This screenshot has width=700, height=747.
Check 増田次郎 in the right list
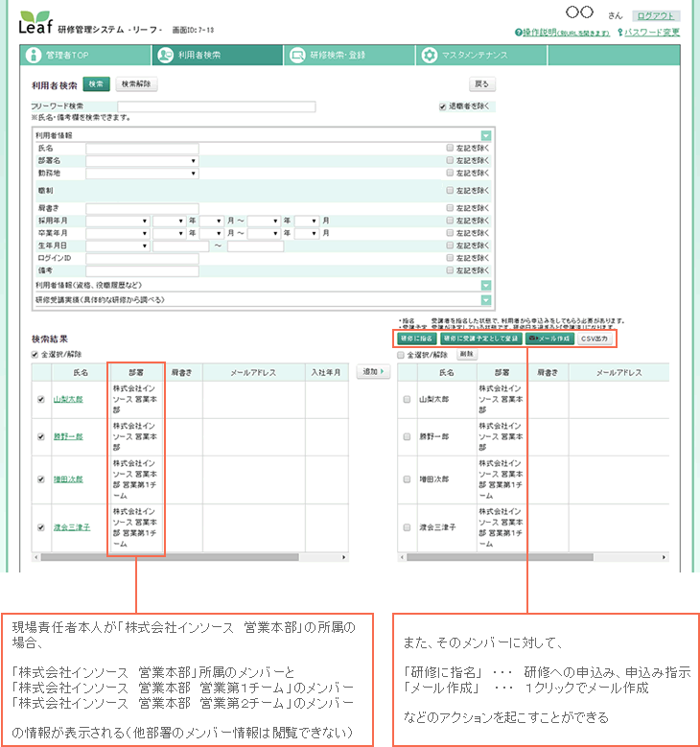pyautogui.click(x=407, y=479)
